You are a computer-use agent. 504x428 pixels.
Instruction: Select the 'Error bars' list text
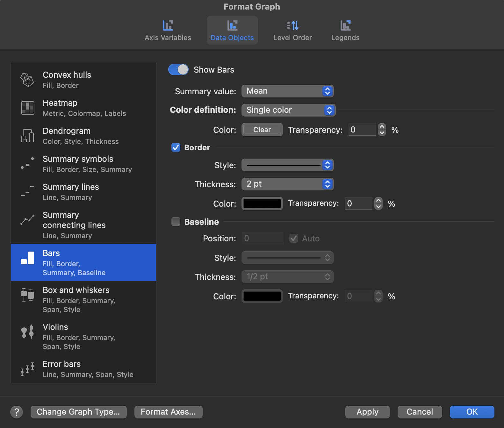click(62, 364)
